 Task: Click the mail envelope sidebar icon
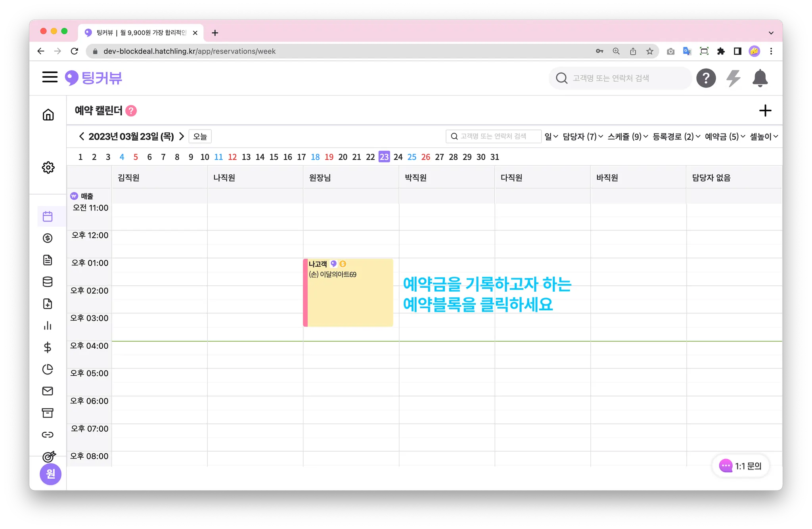48,391
